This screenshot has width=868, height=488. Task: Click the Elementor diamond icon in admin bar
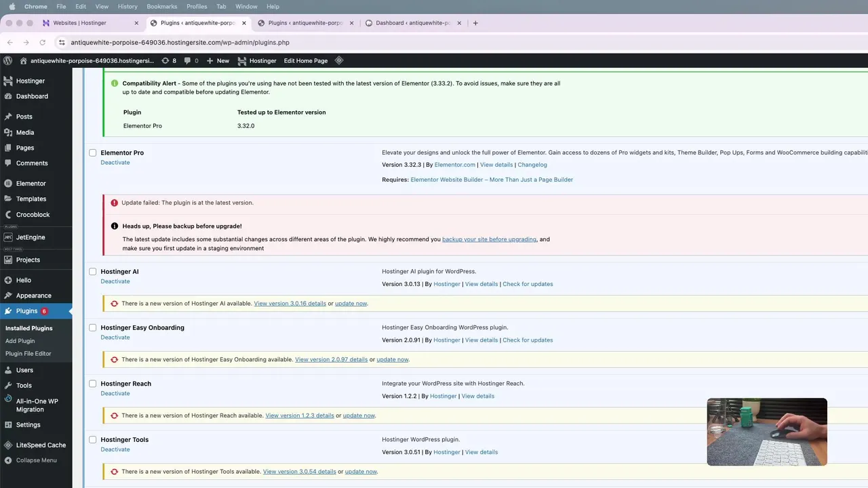click(x=339, y=60)
